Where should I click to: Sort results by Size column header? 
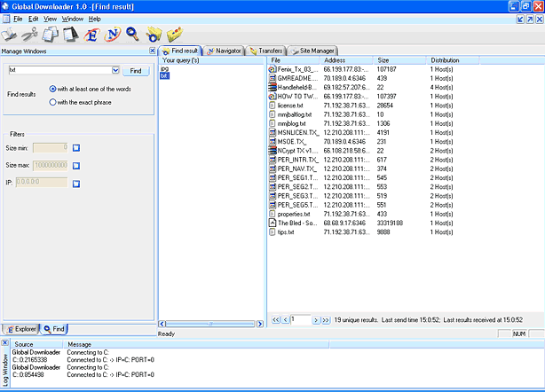tap(399, 60)
